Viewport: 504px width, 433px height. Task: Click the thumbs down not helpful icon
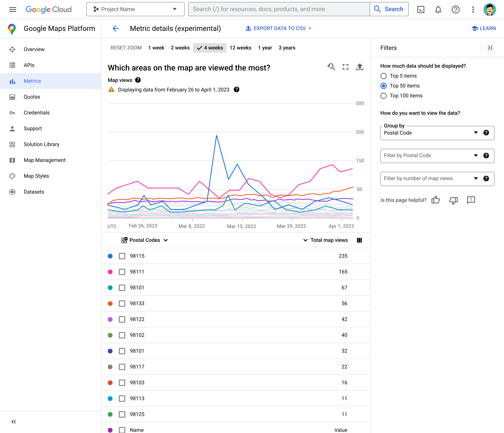point(453,200)
